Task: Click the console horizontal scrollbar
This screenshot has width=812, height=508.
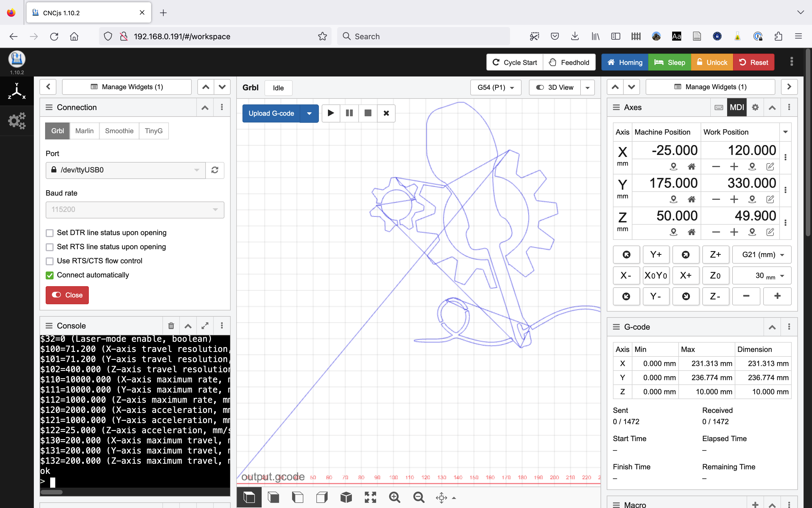Action: point(51,492)
